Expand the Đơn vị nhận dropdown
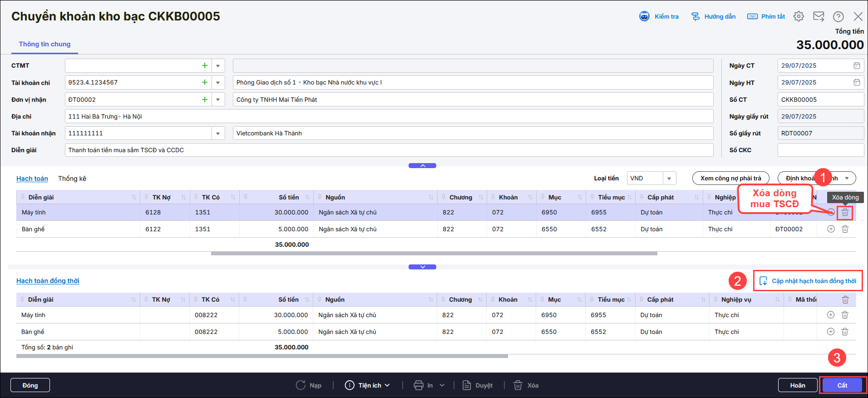This screenshot has width=868, height=398. [x=218, y=99]
